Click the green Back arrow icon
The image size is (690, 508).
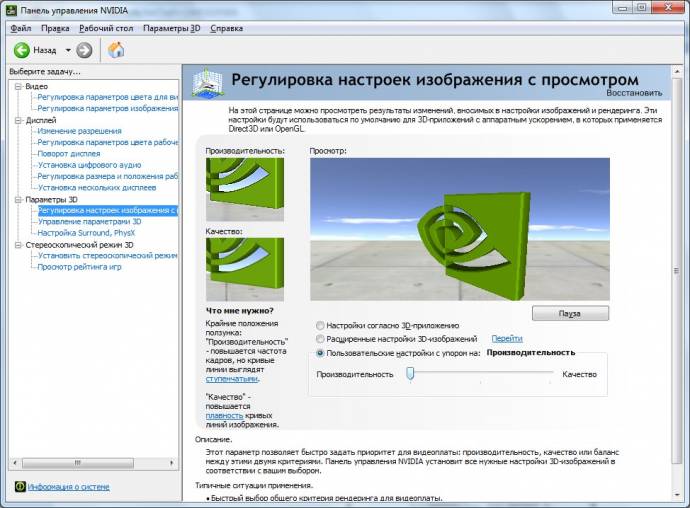(22, 50)
